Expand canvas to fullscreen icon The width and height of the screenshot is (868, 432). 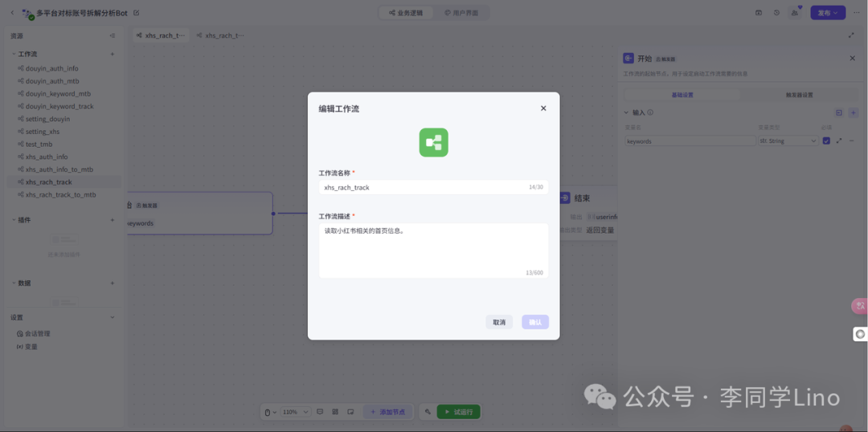851,35
